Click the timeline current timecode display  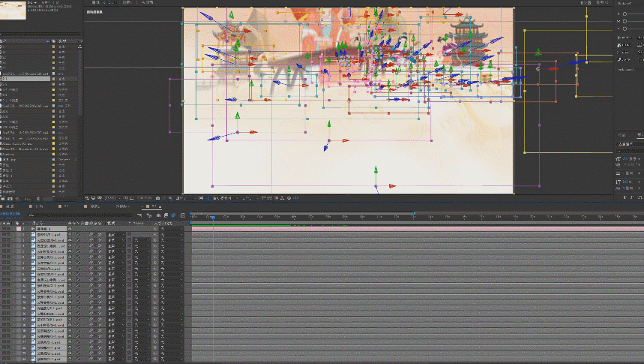pos(12,215)
